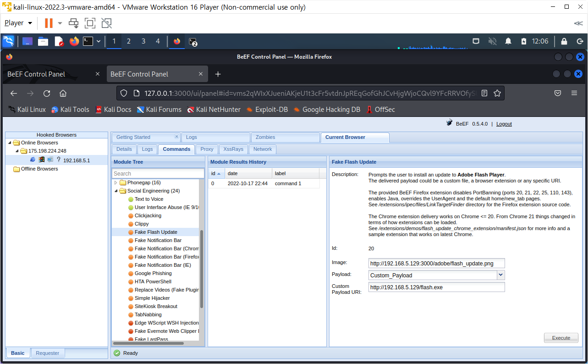The height and width of the screenshot is (364, 588).
Task: Open the Pocket save icon in the Firefox toolbar
Action: pos(558,93)
